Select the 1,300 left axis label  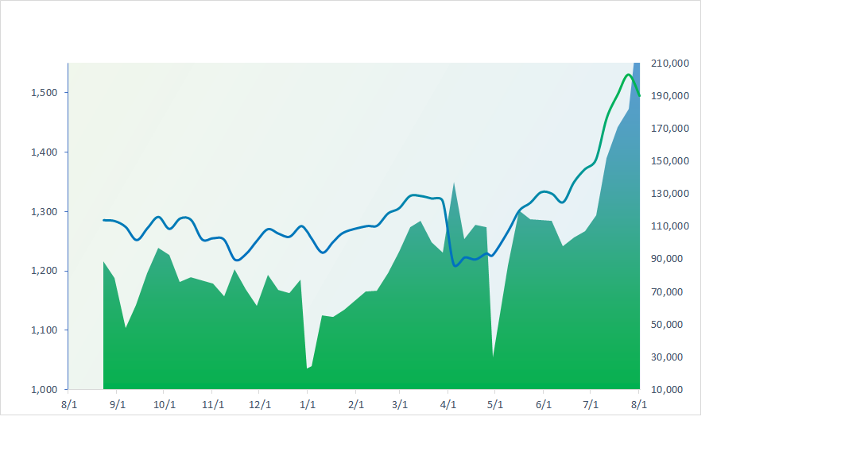[x=43, y=212]
